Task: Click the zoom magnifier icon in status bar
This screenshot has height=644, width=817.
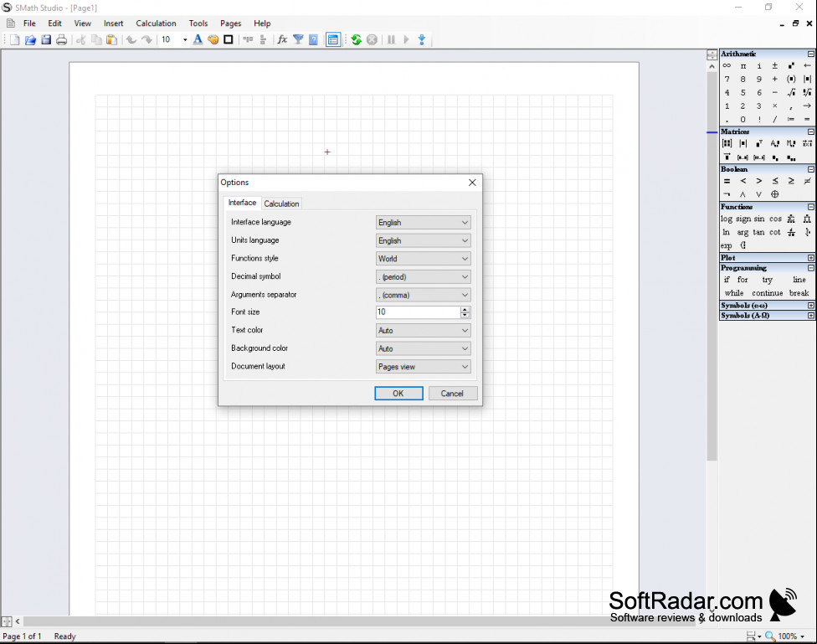Action: pos(769,636)
